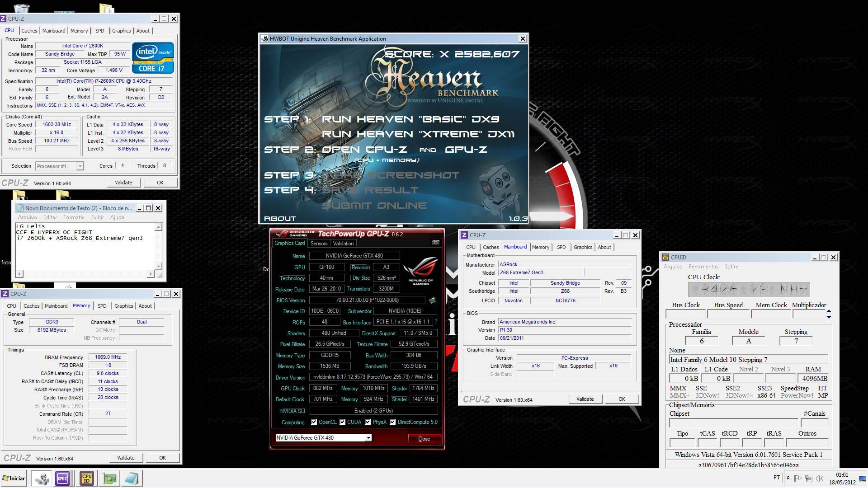
Task: Switch to Sensors tab in GPU-Z
Action: (319, 244)
